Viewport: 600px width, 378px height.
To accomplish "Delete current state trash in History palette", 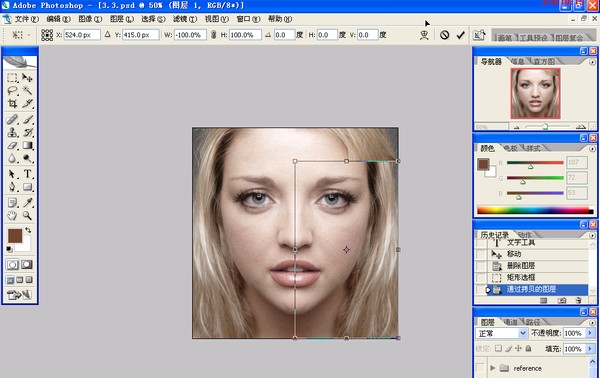I will pos(579,301).
